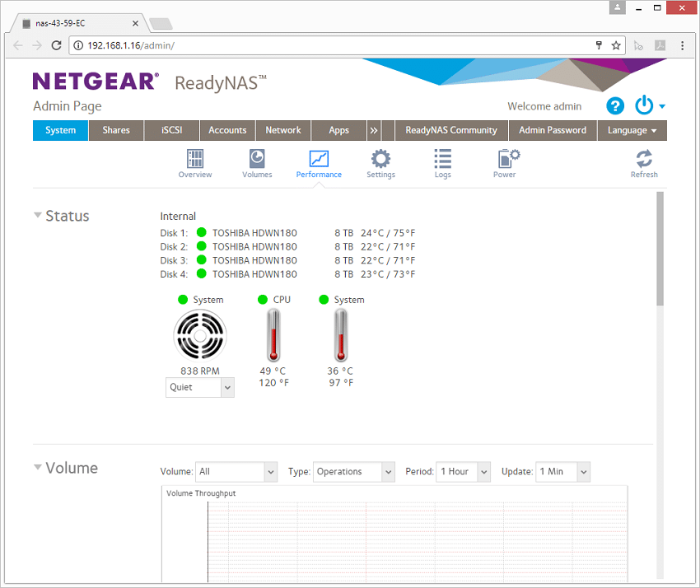Click the Disk 2 green status indicator
The height and width of the screenshot is (588, 700).
pyautogui.click(x=202, y=246)
